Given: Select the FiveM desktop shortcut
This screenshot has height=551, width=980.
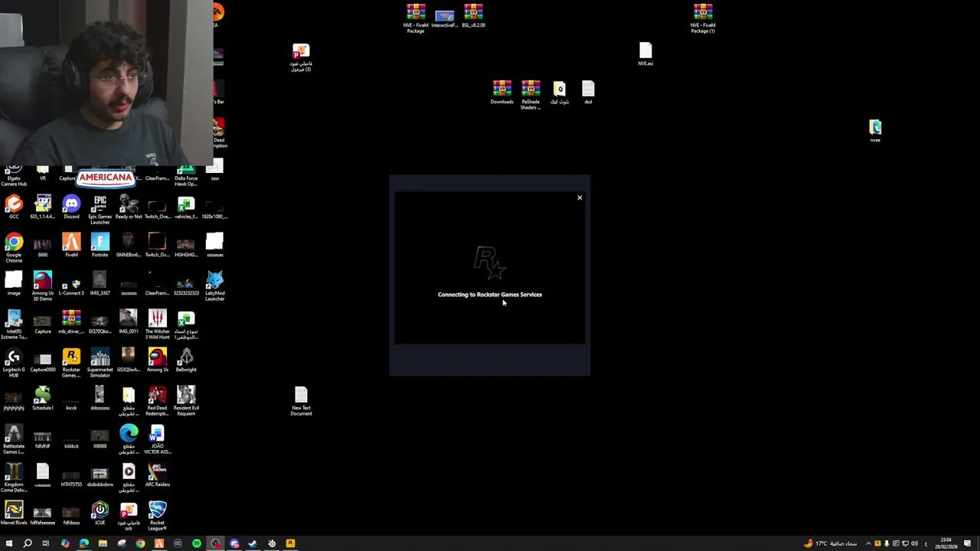Looking at the screenshot, I should point(71,246).
